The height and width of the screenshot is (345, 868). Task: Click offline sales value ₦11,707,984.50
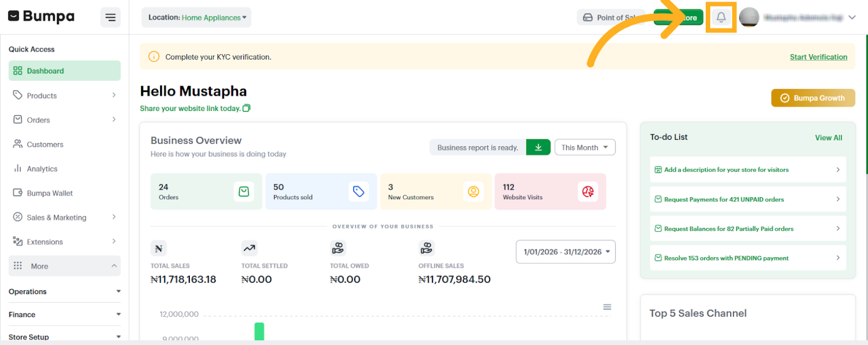455,280
